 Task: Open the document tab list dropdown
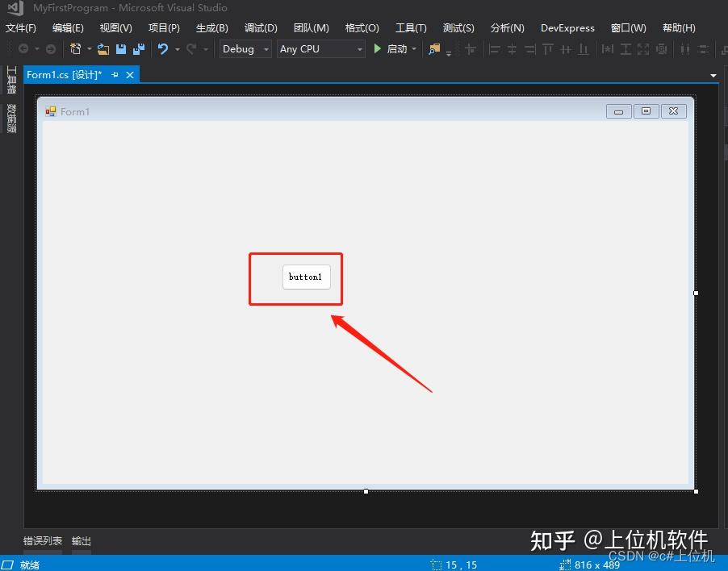point(713,76)
